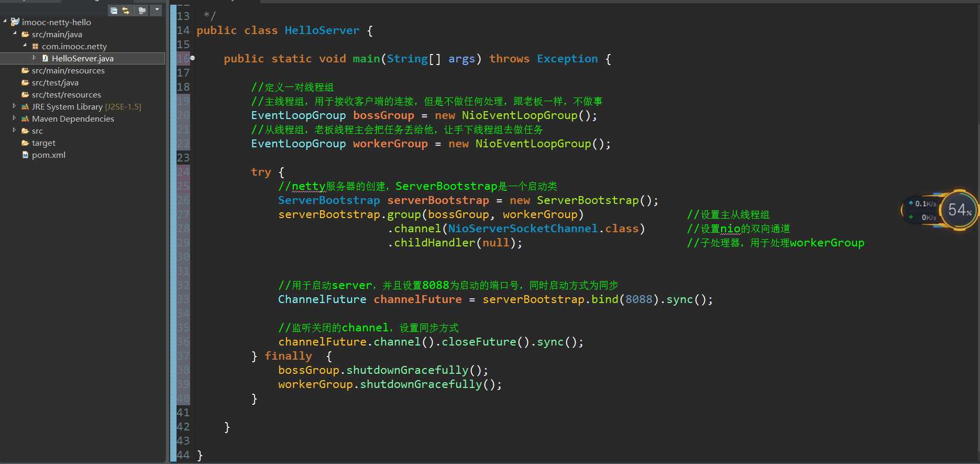The width and height of the screenshot is (980, 464).
Task: Click line number 23 in the gutter
Action: [x=183, y=157]
